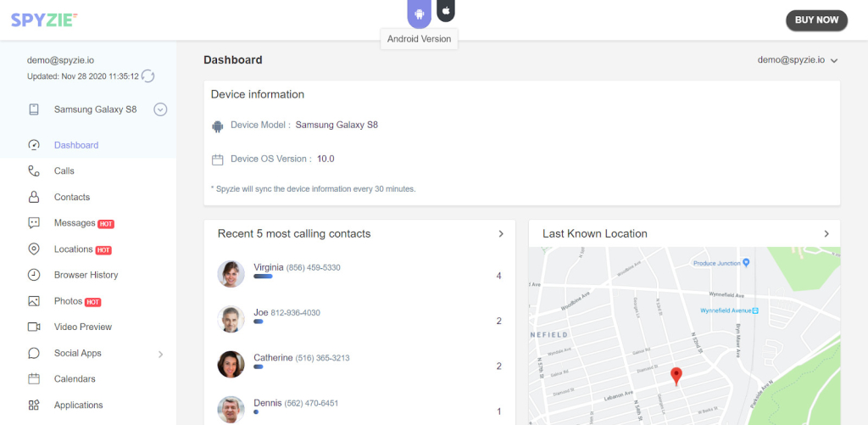Click the HOT badge beside Messages

(x=106, y=224)
